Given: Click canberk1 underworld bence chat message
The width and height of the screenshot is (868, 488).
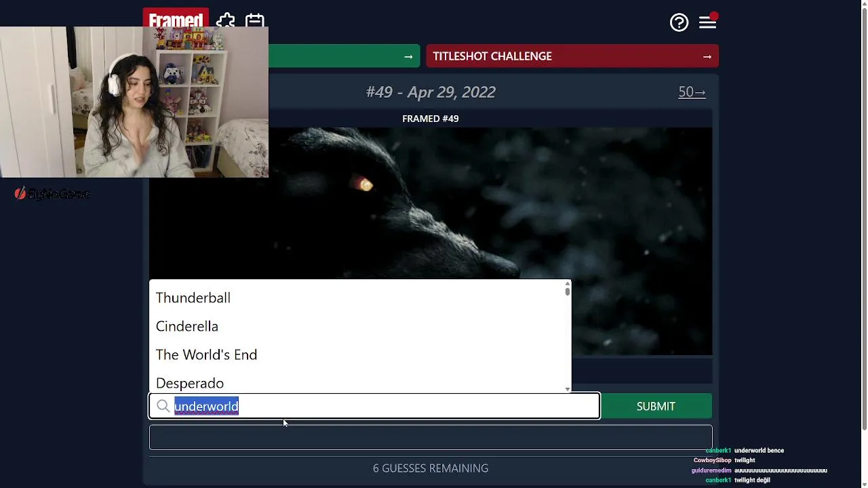Looking at the screenshot, I should tap(745, 451).
